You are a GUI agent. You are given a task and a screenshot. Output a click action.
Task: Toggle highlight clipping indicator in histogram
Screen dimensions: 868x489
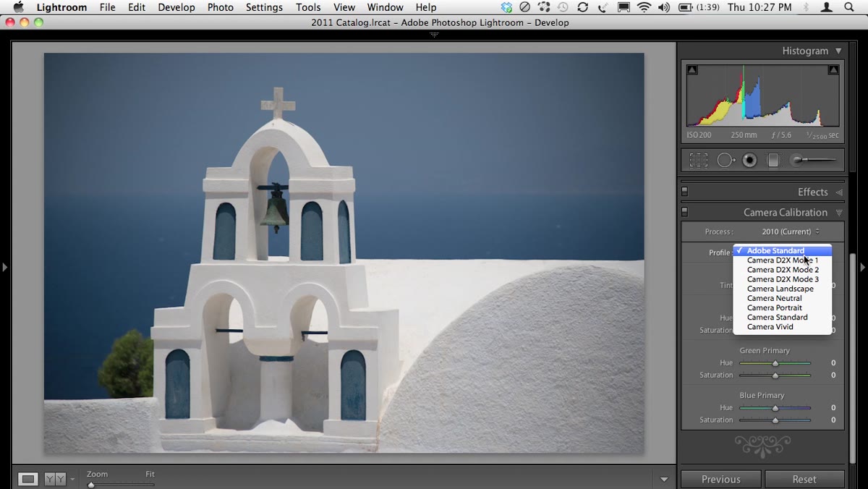(x=833, y=70)
